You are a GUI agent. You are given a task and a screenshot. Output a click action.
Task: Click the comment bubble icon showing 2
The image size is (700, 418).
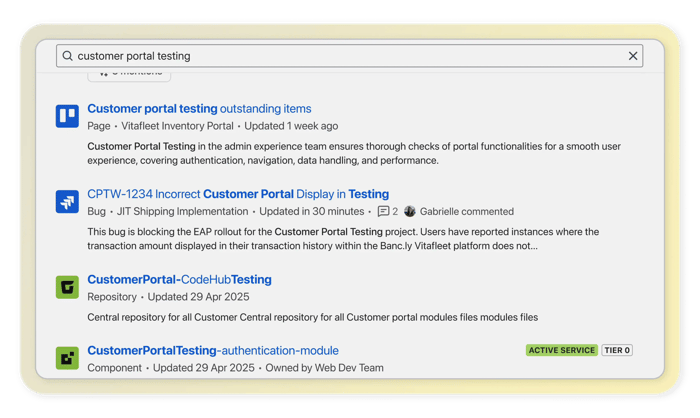[x=383, y=212]
